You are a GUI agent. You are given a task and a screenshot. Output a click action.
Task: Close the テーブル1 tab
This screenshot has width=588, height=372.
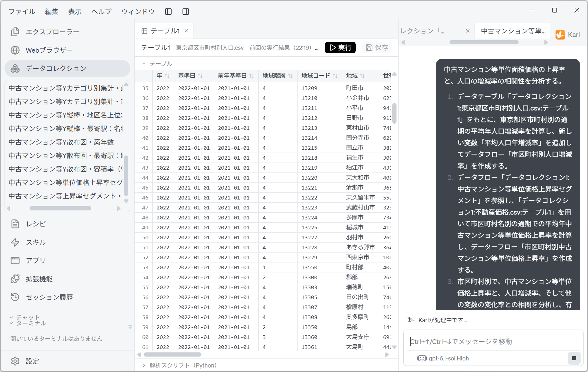pos(186,31)
